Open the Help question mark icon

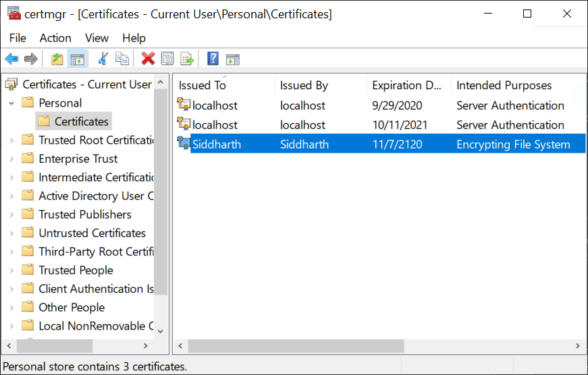[213, 59]
